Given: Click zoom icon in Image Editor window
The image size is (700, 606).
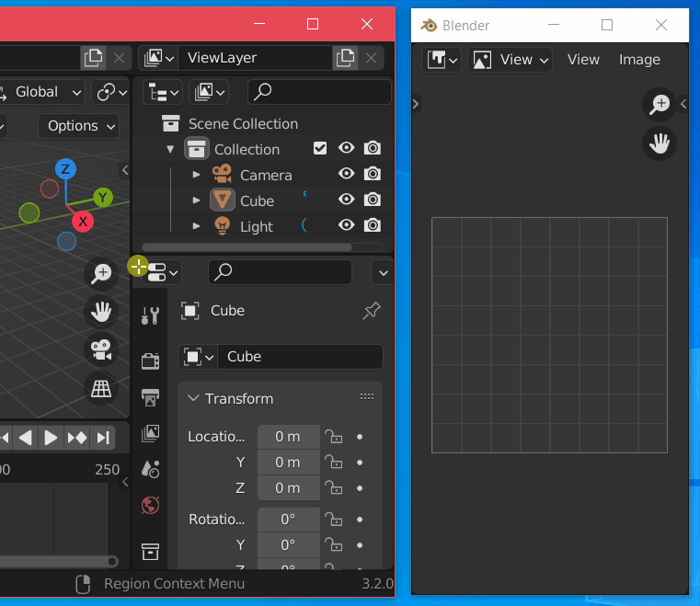Looking at the screenshot, I should click(660, 105).
